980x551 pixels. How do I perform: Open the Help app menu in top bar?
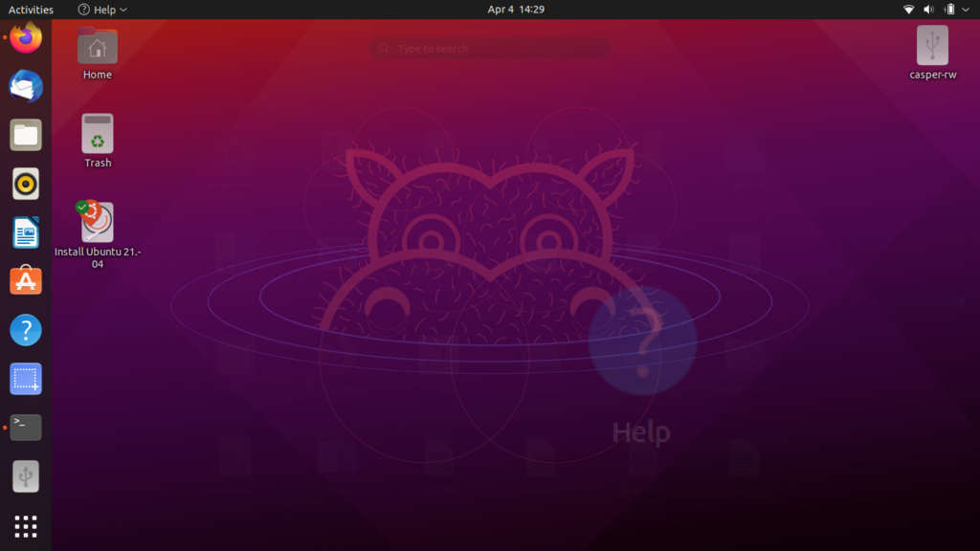coord(102,10)
